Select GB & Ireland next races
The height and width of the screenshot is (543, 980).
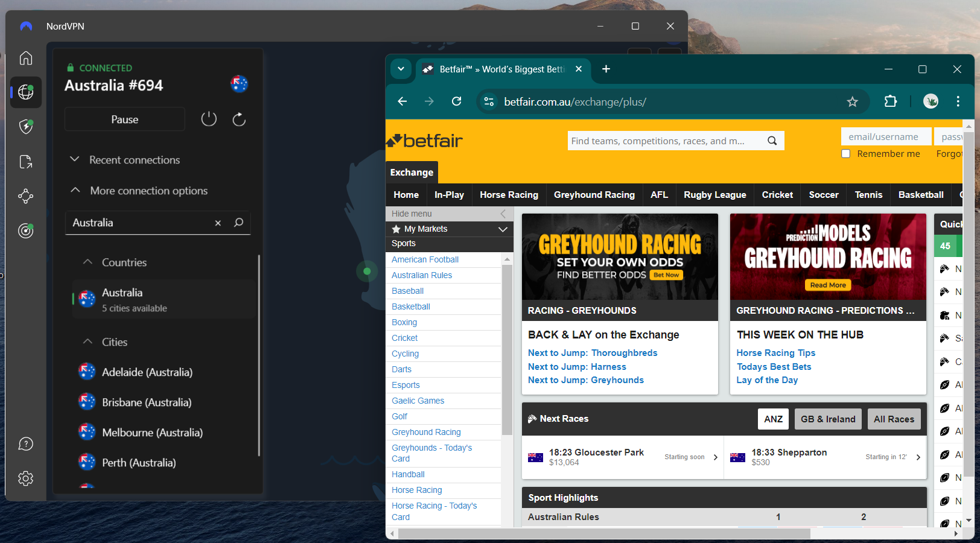point(828,419)
